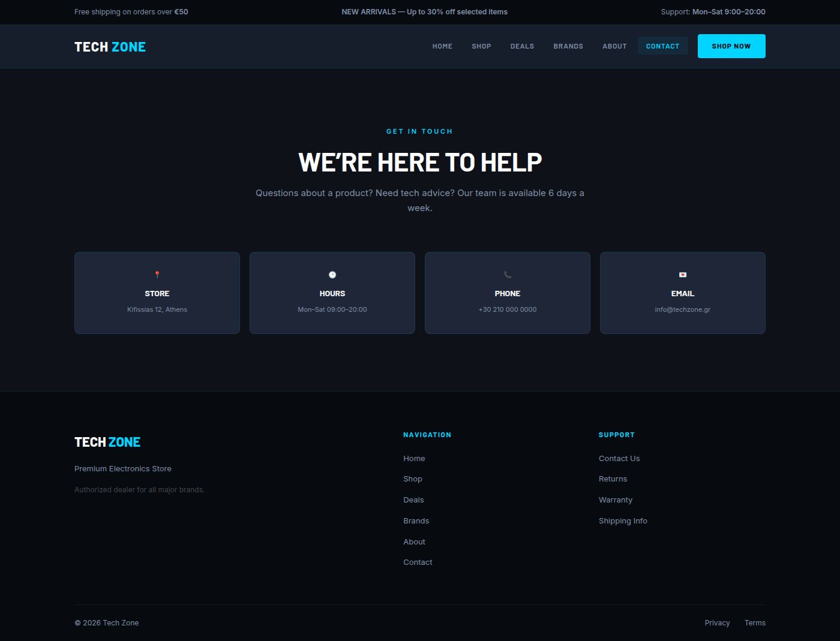Screen dimensions: 840x641
Task: Click the clock icon above Hours
Action: click(x=332, y=275)
